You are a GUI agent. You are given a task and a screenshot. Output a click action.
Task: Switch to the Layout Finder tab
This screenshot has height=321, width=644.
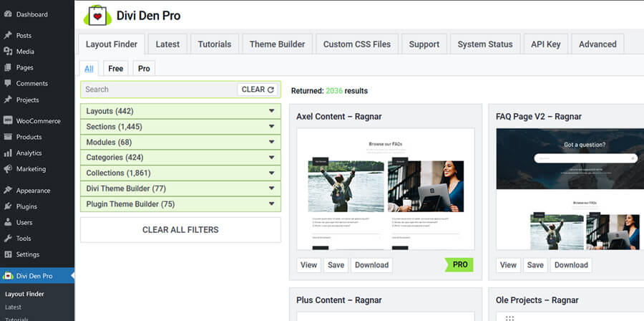112,44
